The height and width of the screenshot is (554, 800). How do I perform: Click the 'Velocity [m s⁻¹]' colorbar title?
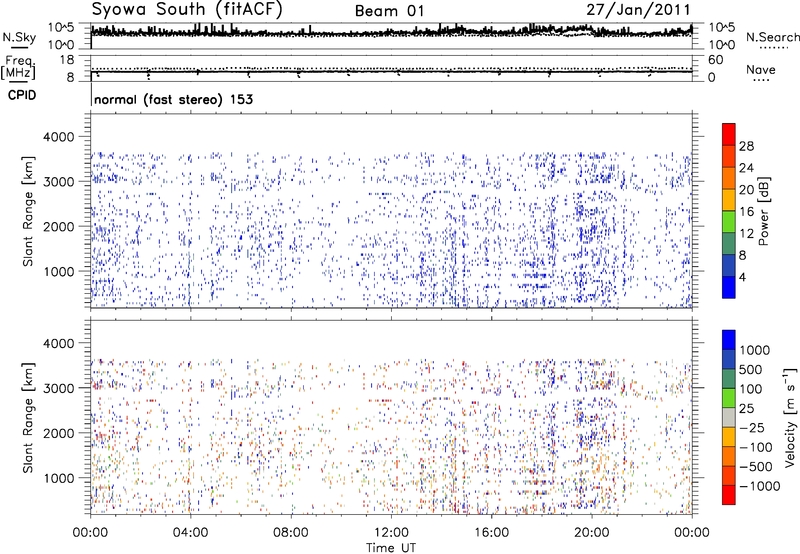click(x=790, y=417)
